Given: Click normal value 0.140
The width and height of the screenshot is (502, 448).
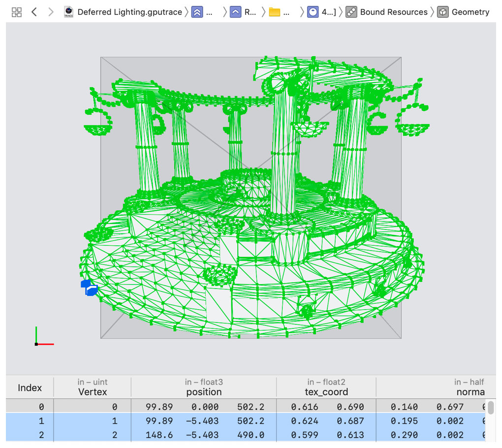Looking at the screenshot, I should pyautogui.click(x=404, y=407).
